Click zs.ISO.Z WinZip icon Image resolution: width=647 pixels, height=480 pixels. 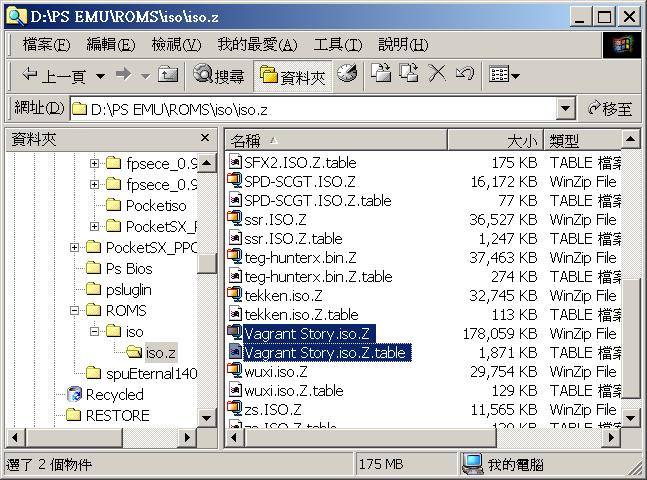(x=235, y=408)
